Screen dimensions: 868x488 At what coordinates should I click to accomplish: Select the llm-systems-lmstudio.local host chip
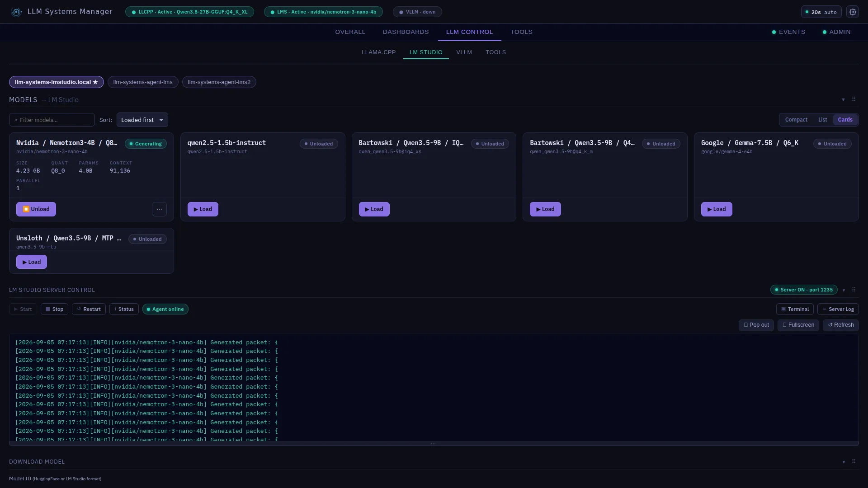[x=57, y=82]
